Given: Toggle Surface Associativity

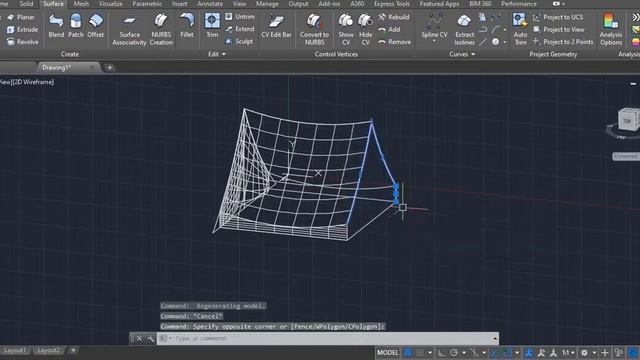Looking at the screenshot, I should pyautogui.click(x=129, y=29).
